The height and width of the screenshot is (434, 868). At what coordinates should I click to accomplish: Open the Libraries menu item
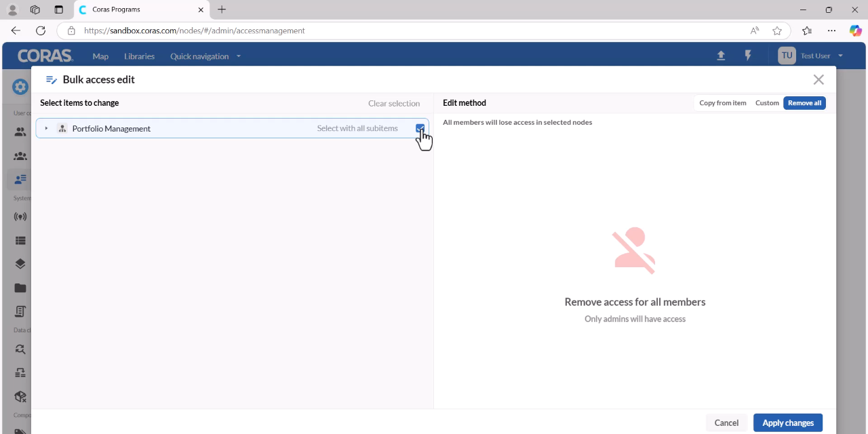point(139,56)
